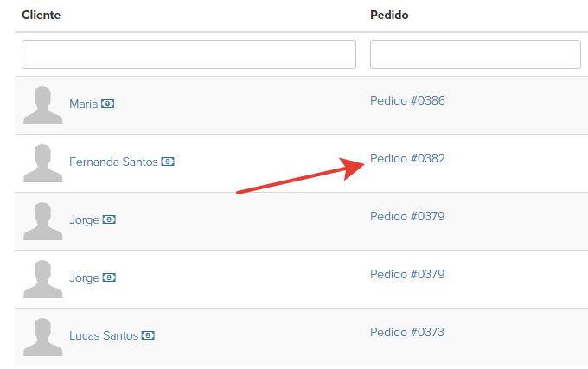
Task: View order Pedido #0373
Action: (x=407, y=333)
